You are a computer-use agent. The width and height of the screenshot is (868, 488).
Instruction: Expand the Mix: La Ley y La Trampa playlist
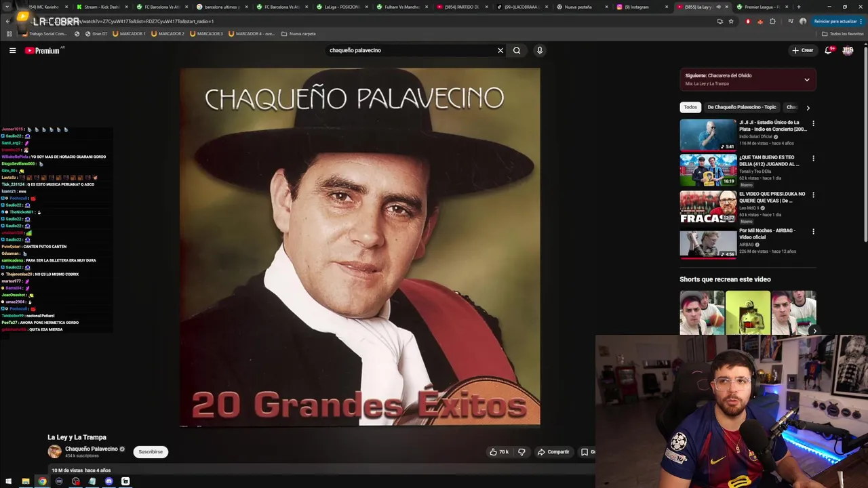click(806, 79)
